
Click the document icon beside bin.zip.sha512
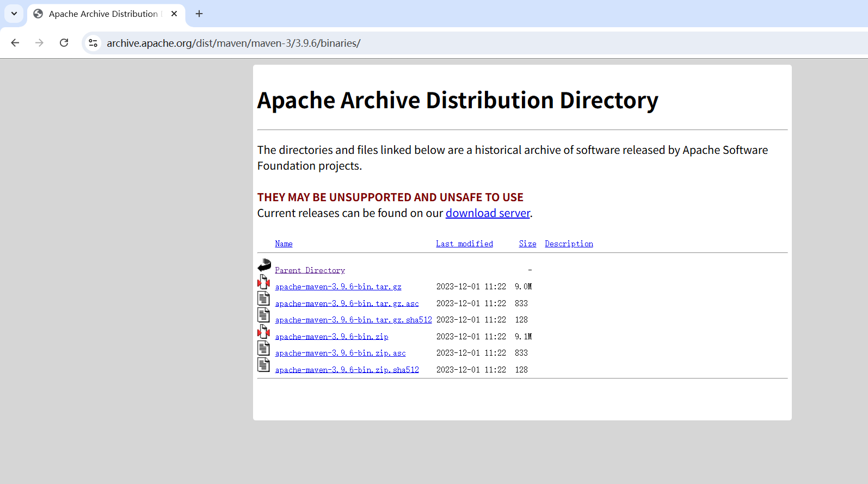tap(264, 365)
